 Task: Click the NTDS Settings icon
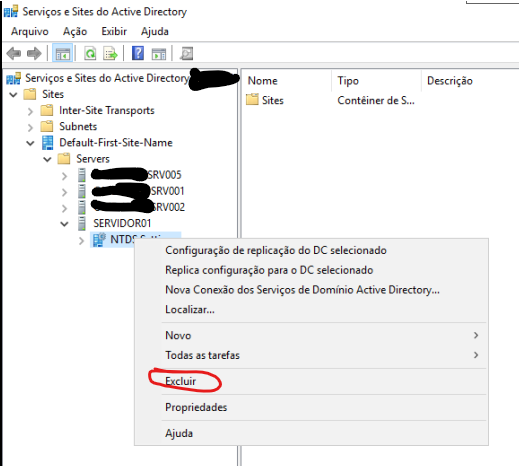point(99,240)
